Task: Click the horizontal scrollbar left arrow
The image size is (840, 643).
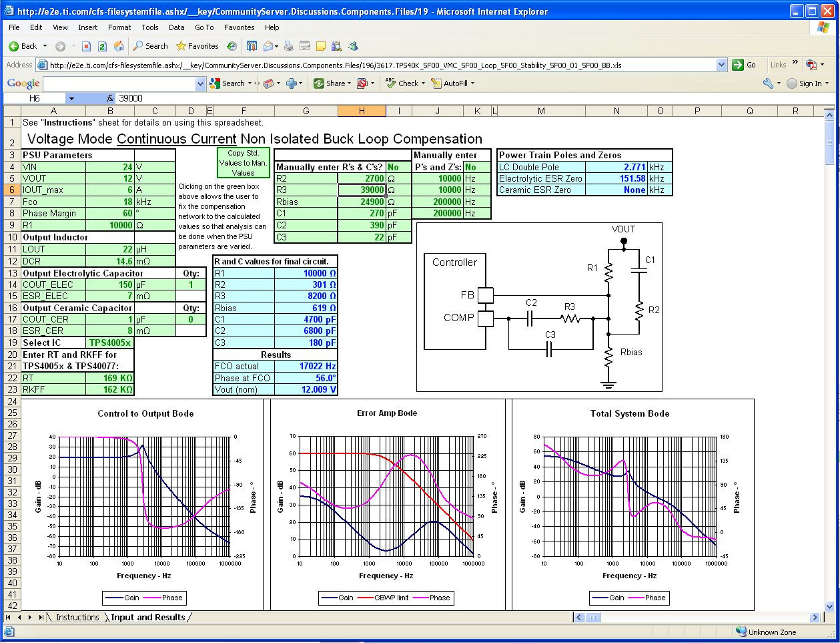Action: (578, 618)
